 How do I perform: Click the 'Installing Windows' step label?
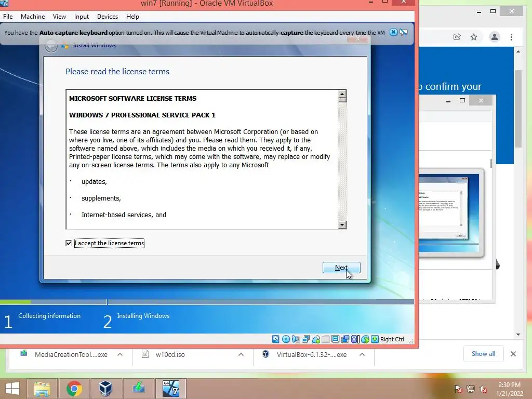[x=143, y=315]
